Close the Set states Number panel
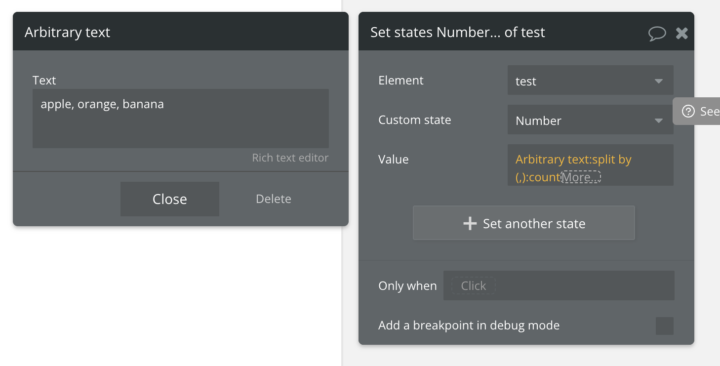The width and height of the screenshot is (720, 366). point(682,33)
